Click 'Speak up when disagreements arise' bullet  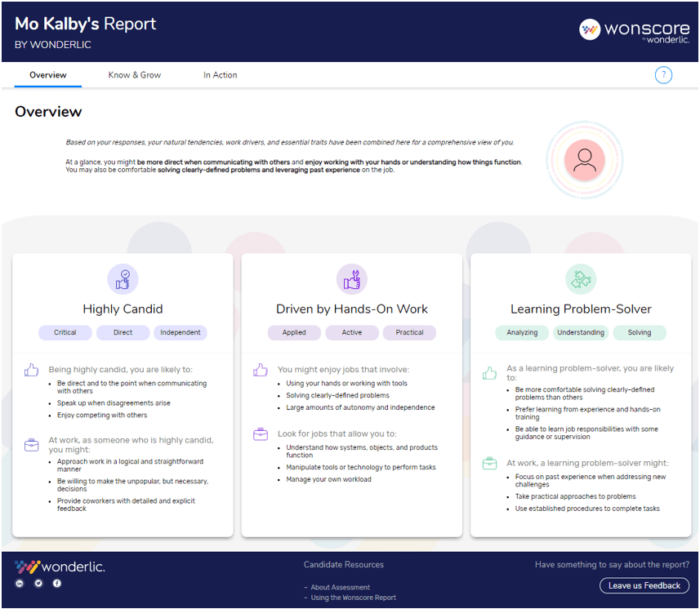pyautogui.click(x=114, y=403)
